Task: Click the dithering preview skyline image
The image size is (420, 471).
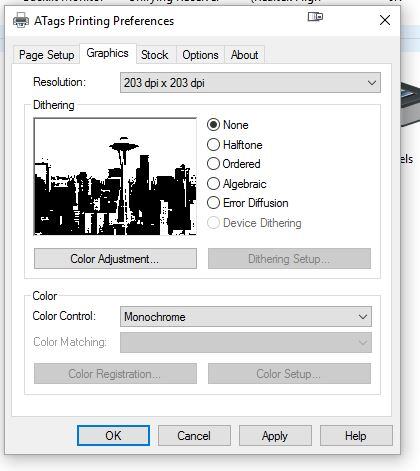Action: [115, 177]
